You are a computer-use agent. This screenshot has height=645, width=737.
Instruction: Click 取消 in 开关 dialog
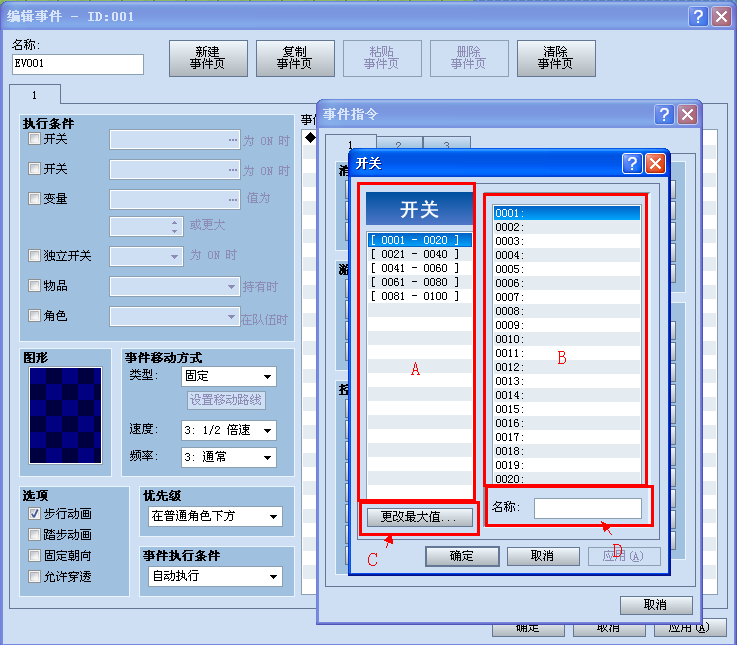point(543,556)
